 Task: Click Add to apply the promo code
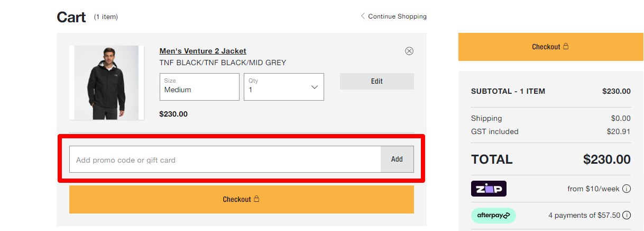pyautogui.click(x=397, y=159)
